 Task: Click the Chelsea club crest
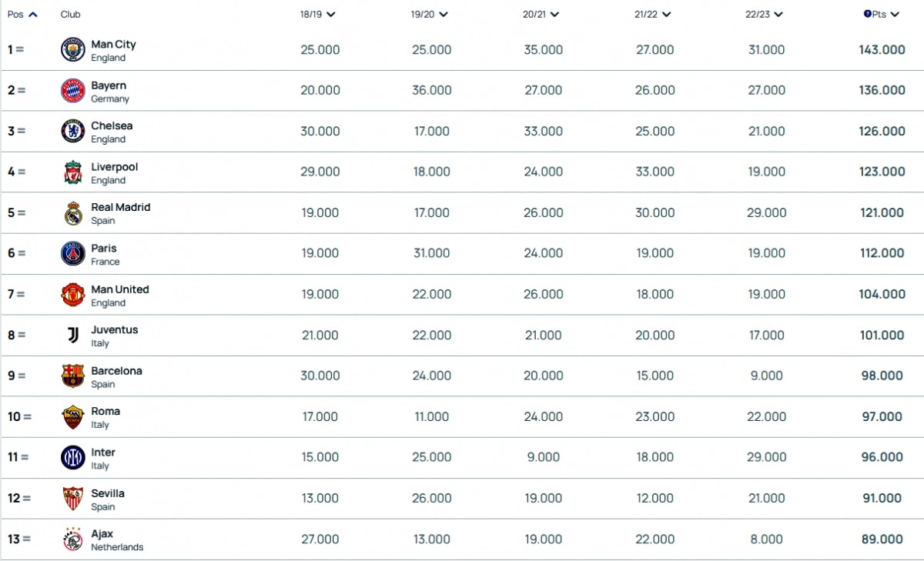[x=73, y=132]
